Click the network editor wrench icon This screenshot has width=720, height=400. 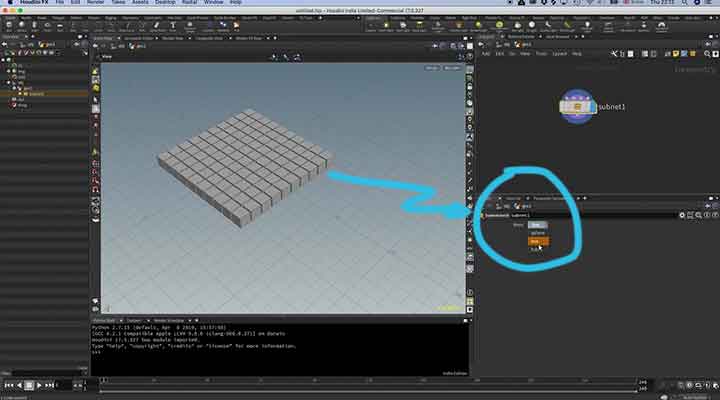click(614, 54)
